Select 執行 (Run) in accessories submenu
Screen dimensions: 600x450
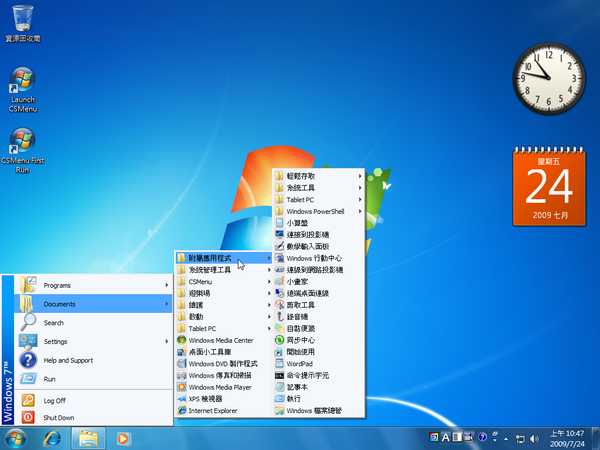point(319,399)
